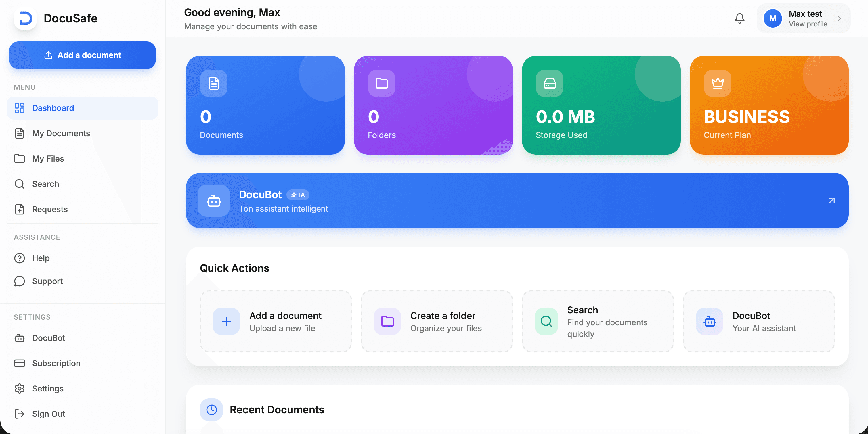Select Subscription in the settings section

tap(56, 363)
